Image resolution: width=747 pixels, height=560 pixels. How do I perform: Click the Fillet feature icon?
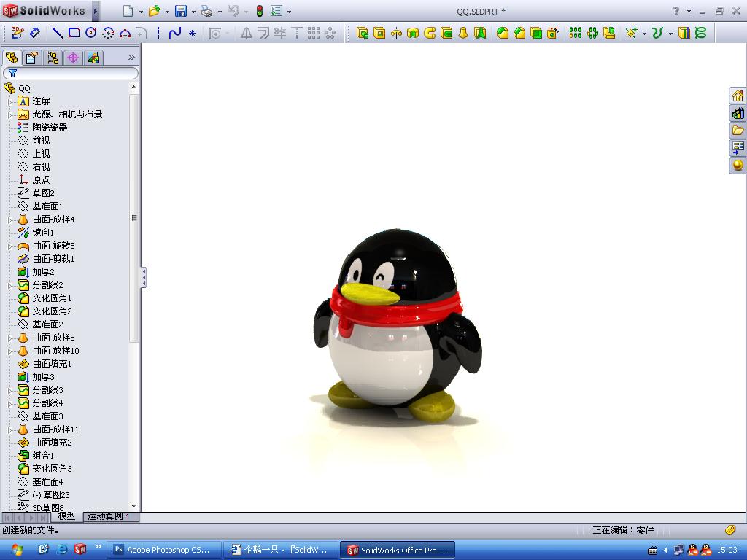pos(502,32)
